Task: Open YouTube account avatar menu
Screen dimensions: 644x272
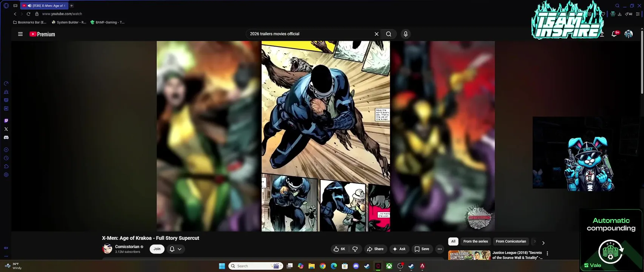Action: pos(629,34)
